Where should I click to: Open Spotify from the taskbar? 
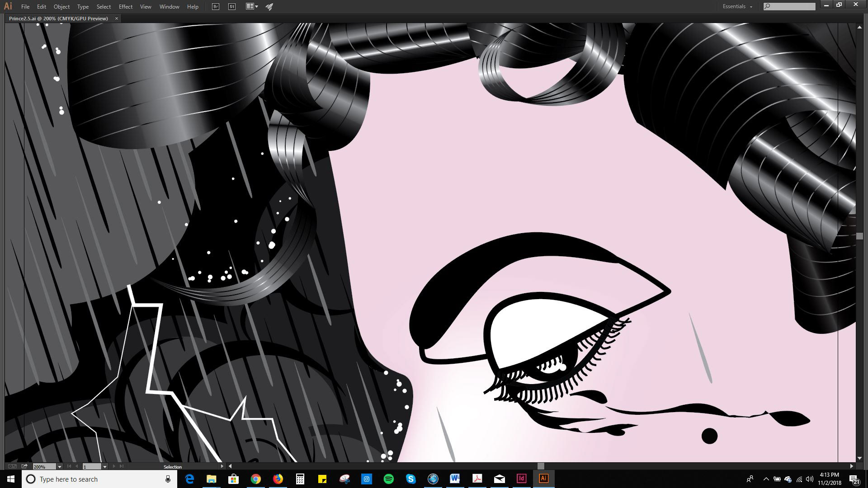tap(388, 479)
